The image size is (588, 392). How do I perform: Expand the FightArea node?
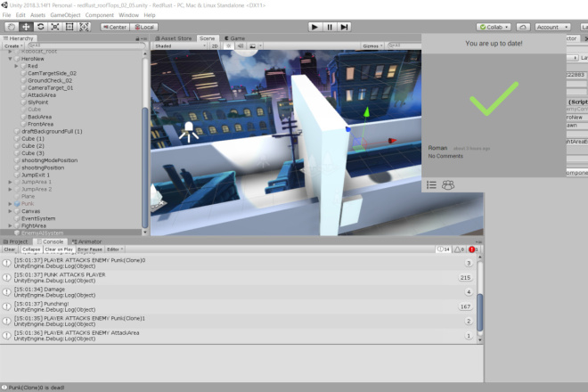pyautogui.click(x=10, y=225)
